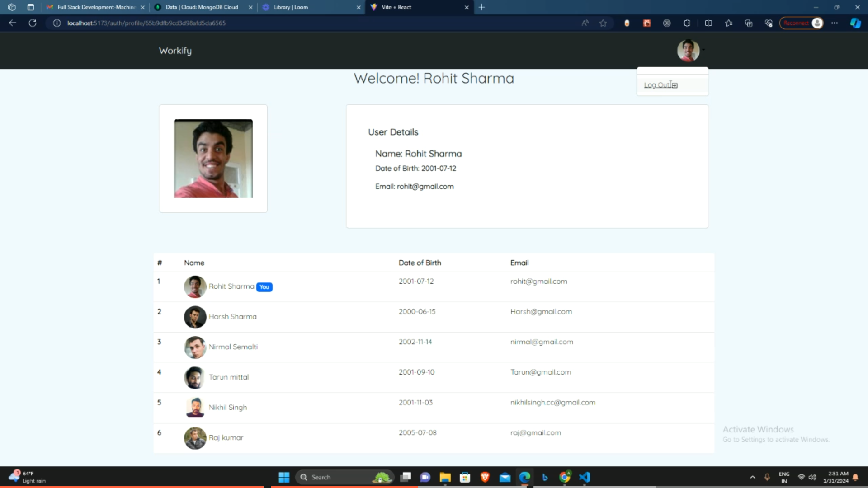Switch to the Data | Cloud: MongoDB Cloud tab
Screen dimensions: 868x488
pyautogui.click(x=202, y=7)
